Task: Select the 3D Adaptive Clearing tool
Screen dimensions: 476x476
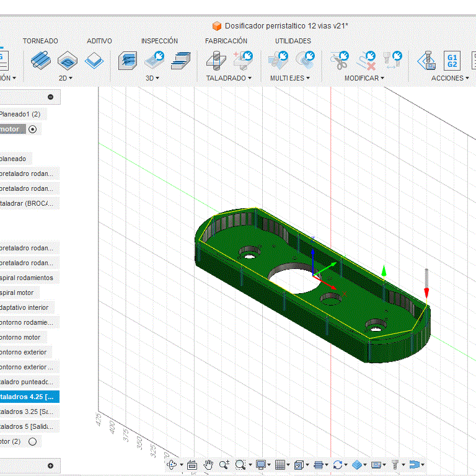Action: click(128, 60)
